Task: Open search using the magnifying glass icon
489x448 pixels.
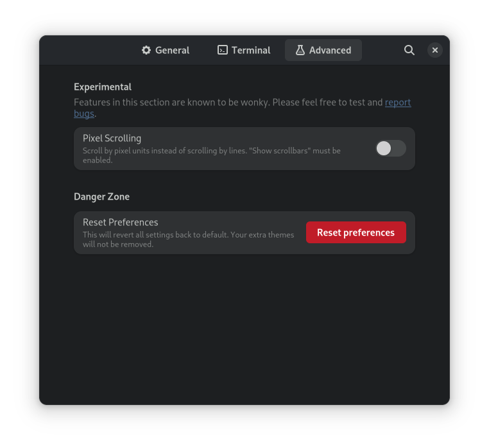Action: tap(409, 50)
